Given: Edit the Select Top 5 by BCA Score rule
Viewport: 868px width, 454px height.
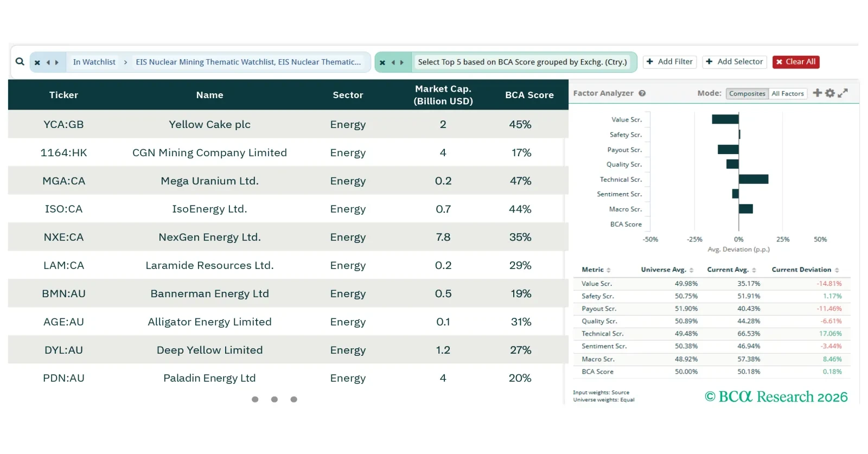Looking at the screenshot, I should click(522, 62).
